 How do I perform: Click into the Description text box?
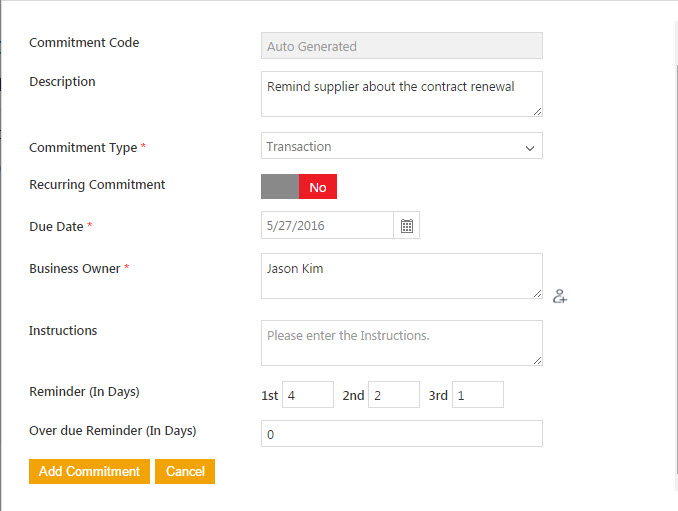[x=401, y=94]
